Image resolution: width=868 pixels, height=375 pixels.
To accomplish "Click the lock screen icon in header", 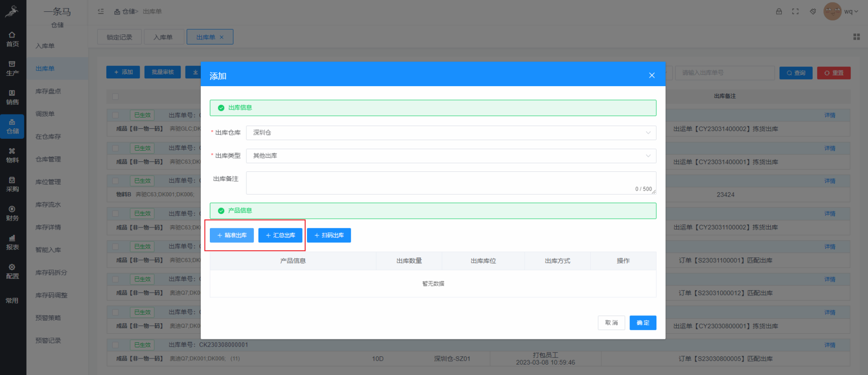I will click(779, 11).
